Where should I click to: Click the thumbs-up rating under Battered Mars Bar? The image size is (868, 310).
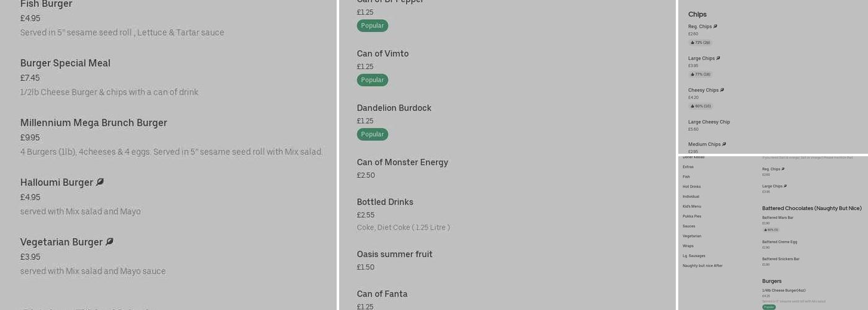click(771, 230)
